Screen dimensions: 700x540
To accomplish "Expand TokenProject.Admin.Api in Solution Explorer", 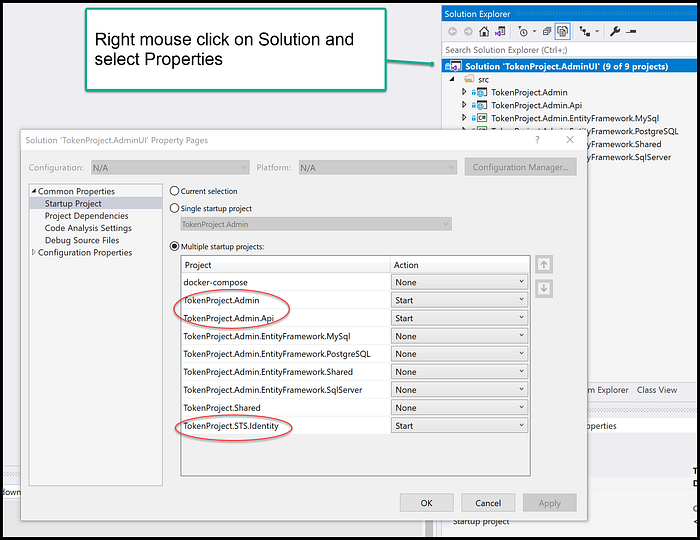I will click(x=464, y=105).
